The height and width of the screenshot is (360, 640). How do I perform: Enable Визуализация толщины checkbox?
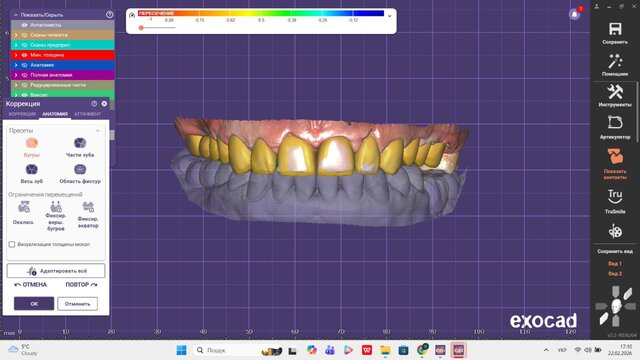(x=12, y=244)
